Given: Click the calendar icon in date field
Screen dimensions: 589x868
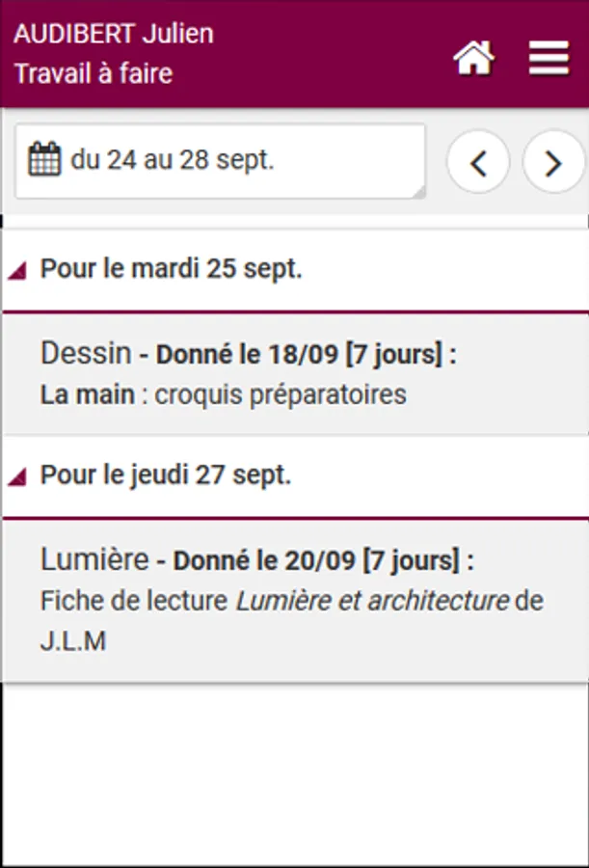Looking at the screenshot, I should (44, 160).
